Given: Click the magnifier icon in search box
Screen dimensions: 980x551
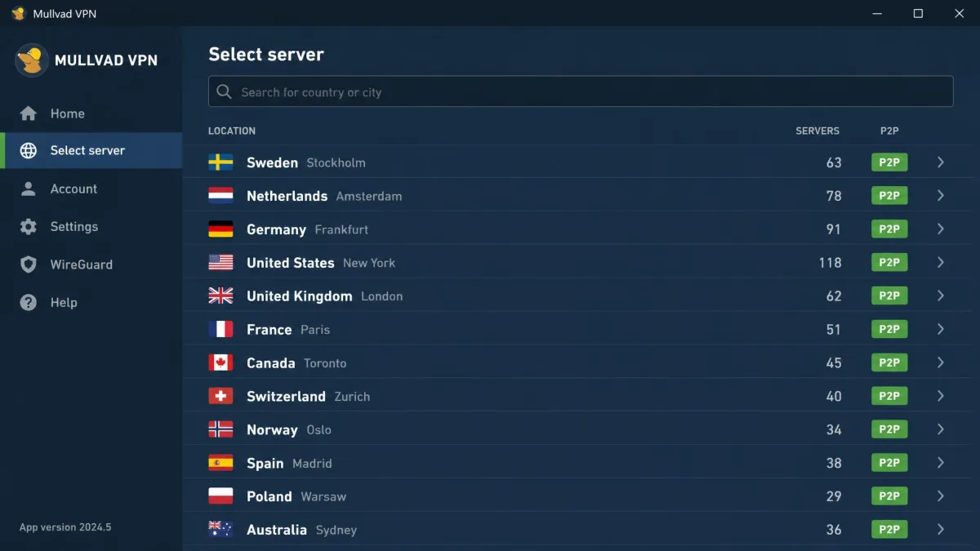Looking at the screenshot, I should point(225,91).
